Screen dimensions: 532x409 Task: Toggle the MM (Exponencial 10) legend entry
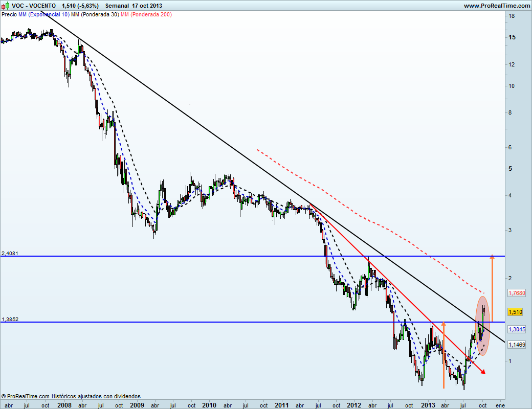43,14
